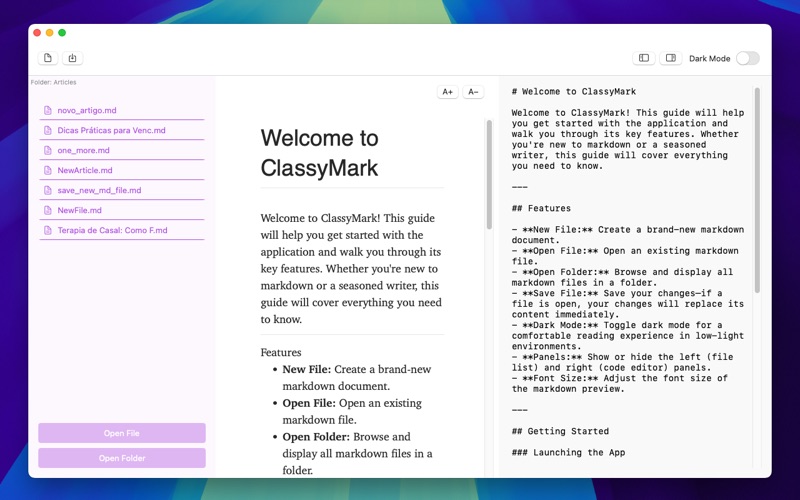Enable the Dark Mode switch
This screenshot has width=800, height=500.
coord(747,58)
